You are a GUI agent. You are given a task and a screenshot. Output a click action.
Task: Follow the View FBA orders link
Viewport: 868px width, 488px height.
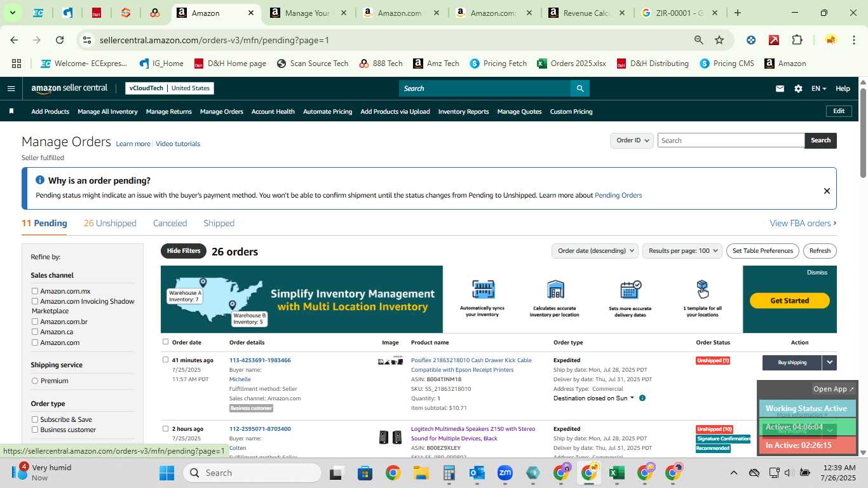[x=803, y=223]
